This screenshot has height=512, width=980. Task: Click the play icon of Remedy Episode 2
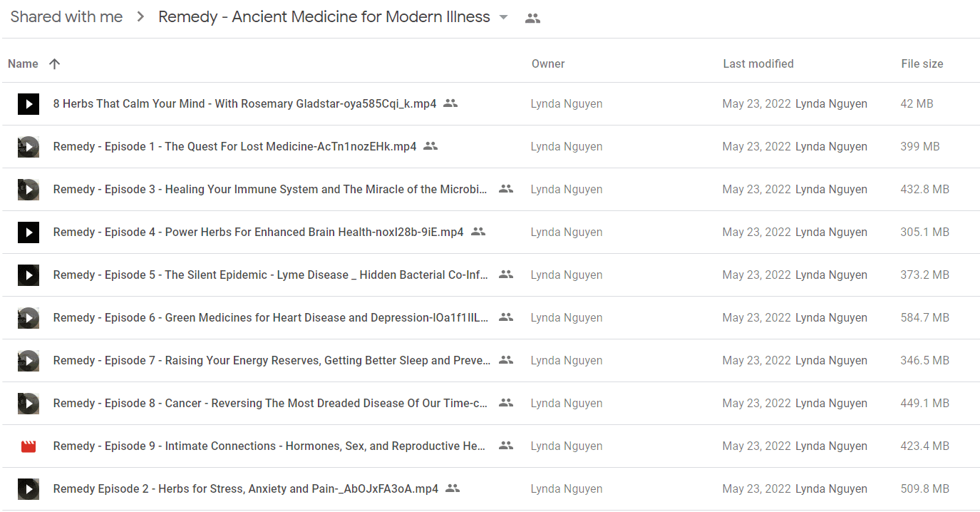(29, 489)
